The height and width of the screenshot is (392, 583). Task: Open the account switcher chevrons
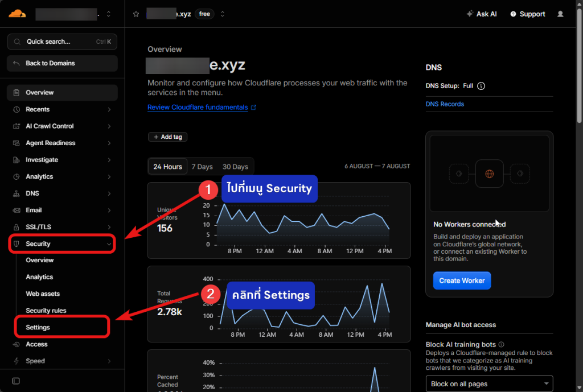click(109, 14)
